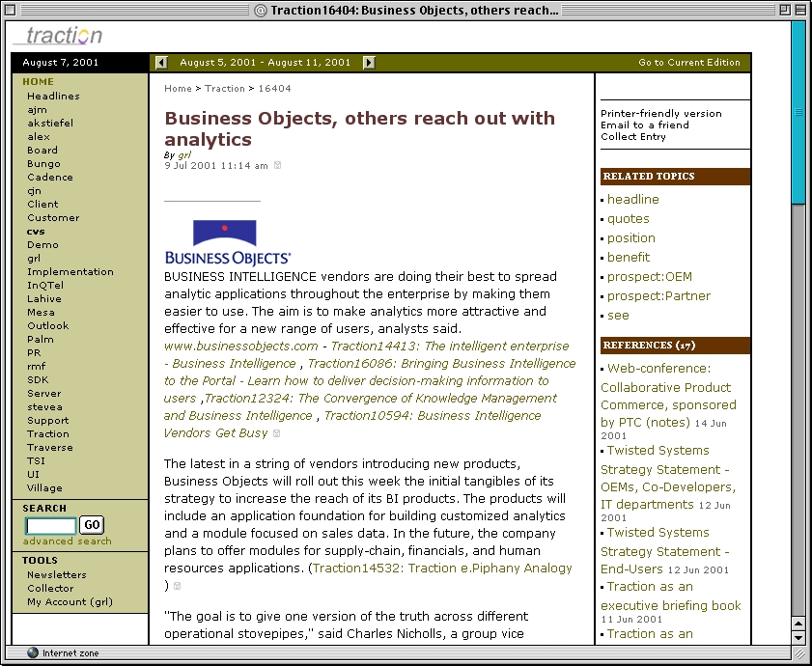Click the Internet zone globe icon
The width and height of the screenshot is (812, 666).
tap(33, 653)
